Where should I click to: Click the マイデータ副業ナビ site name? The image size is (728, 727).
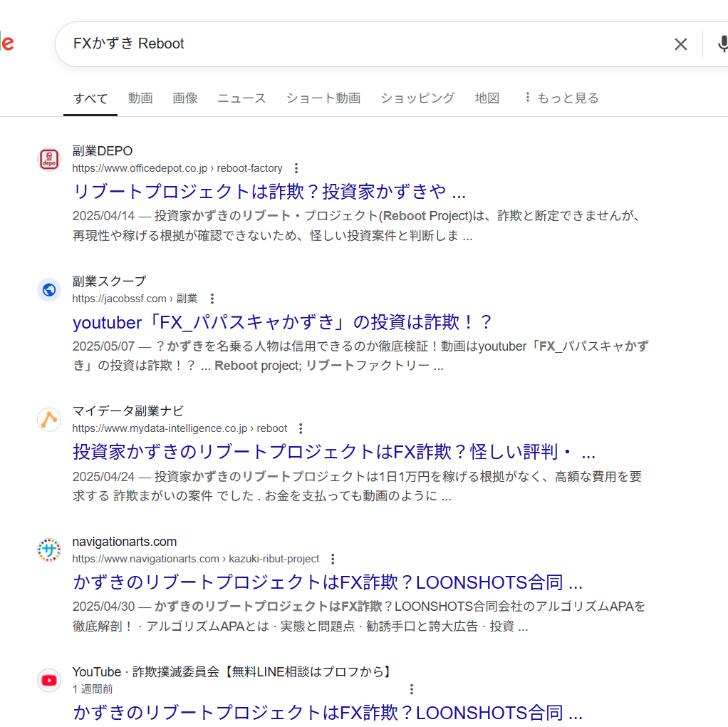click(x=128, y=411)
